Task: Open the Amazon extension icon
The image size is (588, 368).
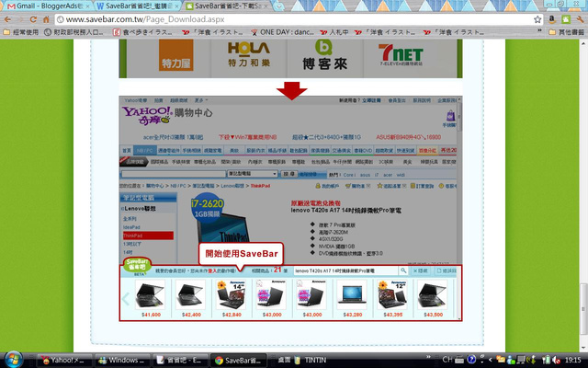Action: 552,19
